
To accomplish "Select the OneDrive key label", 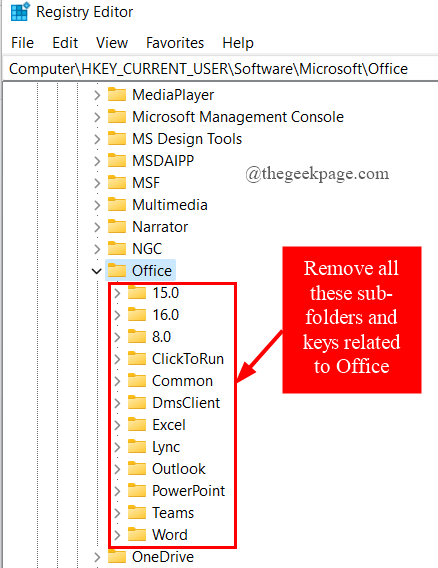I will pos(163,557).
